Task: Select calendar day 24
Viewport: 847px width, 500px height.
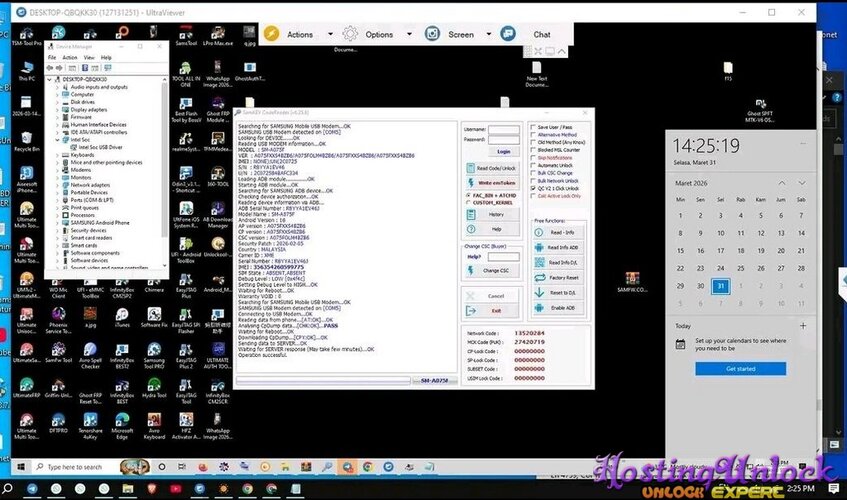Action: pos(721,268)
